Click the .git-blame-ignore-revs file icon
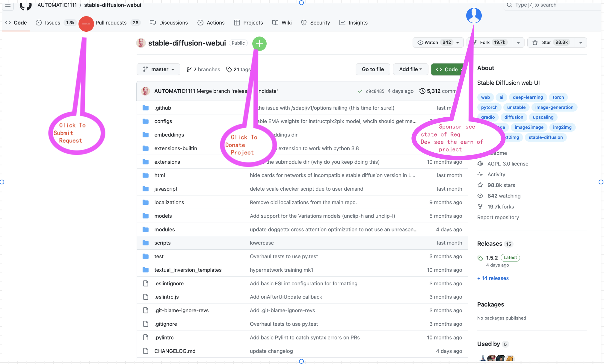 (146, 310)
